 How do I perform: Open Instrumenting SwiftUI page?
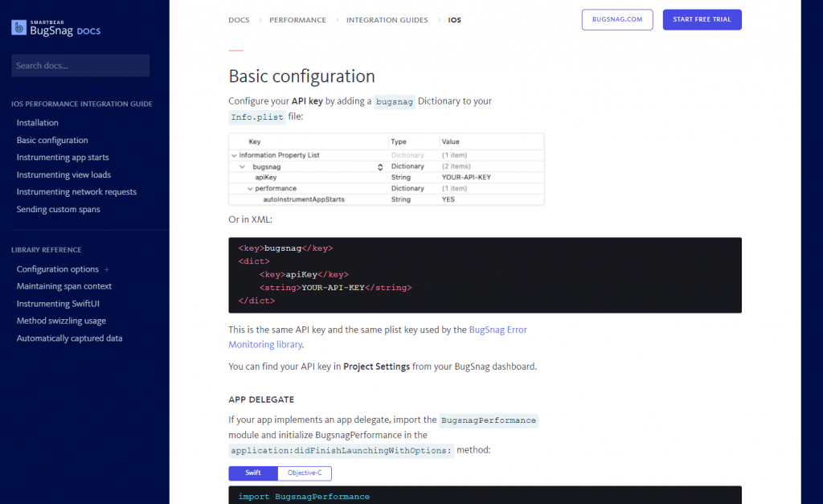[x=58, y=304]
